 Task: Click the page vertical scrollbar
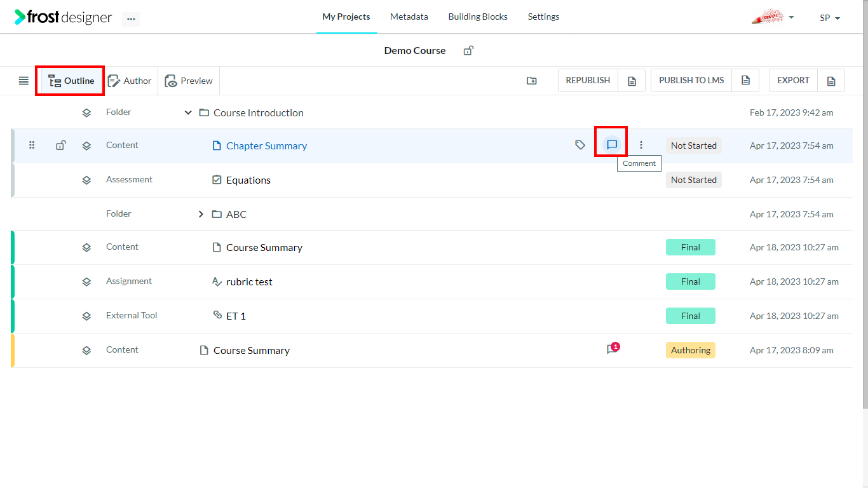865,203
